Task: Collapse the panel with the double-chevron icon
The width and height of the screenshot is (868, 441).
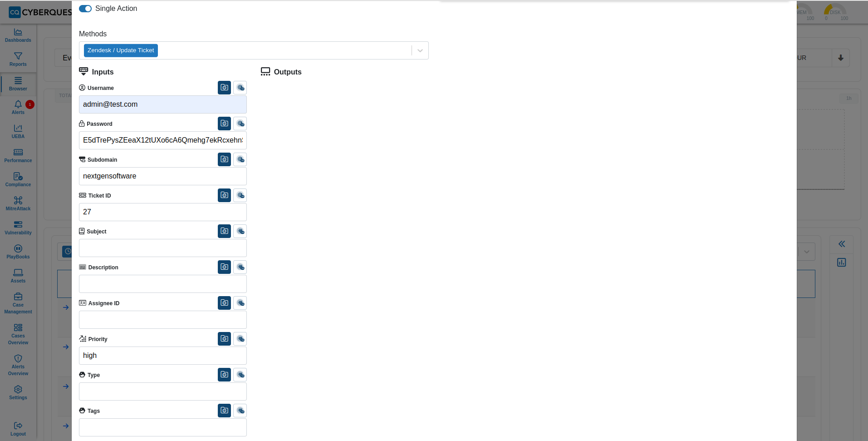Action: [x=842, y=244]
